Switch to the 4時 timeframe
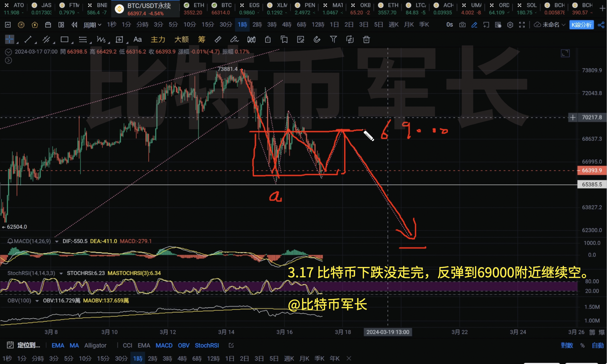Viewport: 607px width, 364px height. coord(287,25)
